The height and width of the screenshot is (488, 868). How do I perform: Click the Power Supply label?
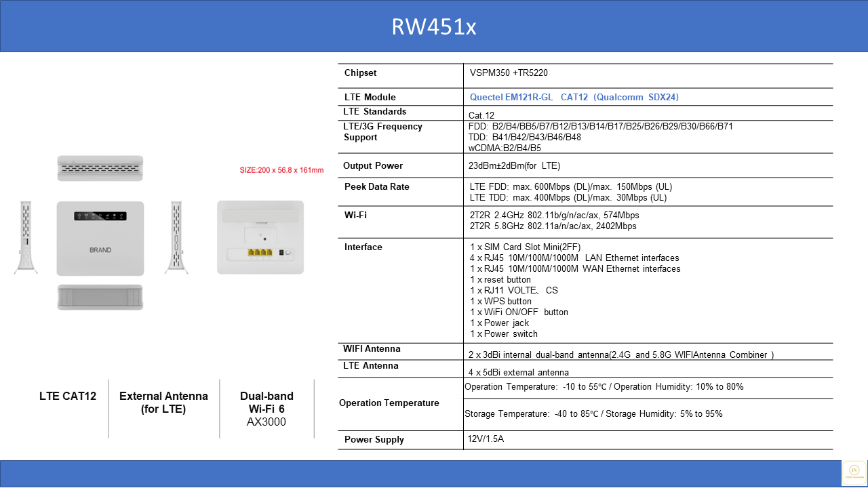point(374,439)
